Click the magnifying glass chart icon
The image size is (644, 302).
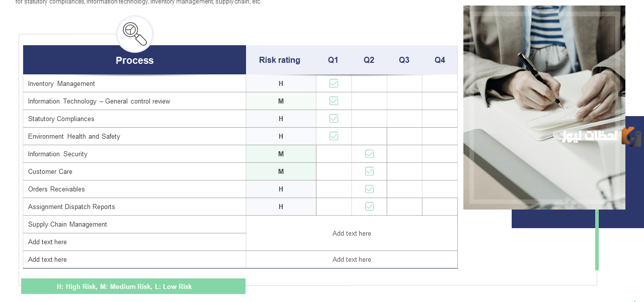(135, 34)
